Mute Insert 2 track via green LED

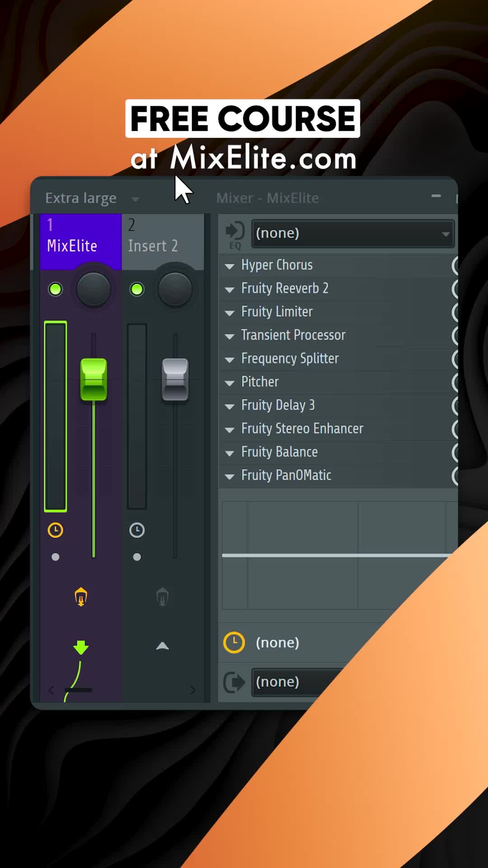pyautogui.click(x=137, y=289)
